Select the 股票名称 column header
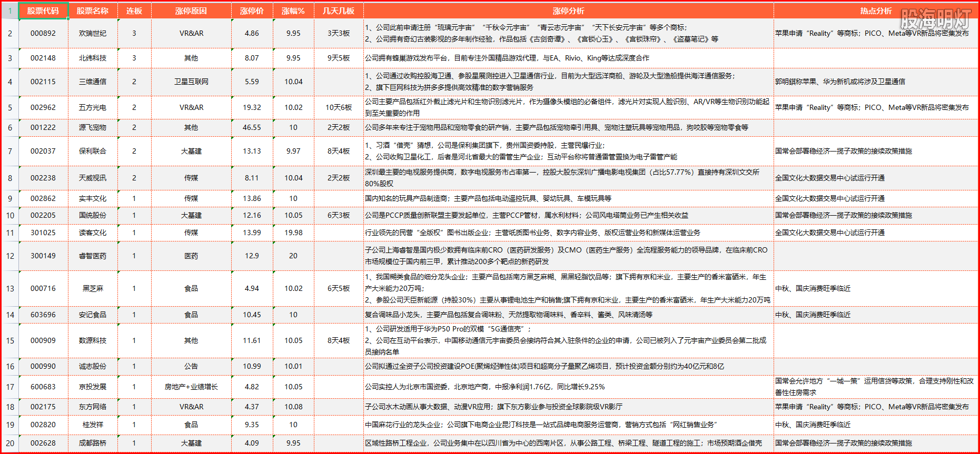 (93, 11)
